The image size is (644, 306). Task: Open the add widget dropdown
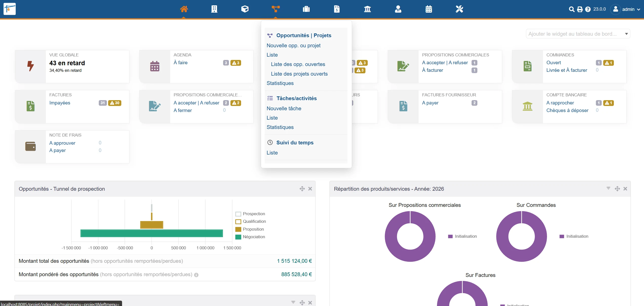[x=578, y=34]
